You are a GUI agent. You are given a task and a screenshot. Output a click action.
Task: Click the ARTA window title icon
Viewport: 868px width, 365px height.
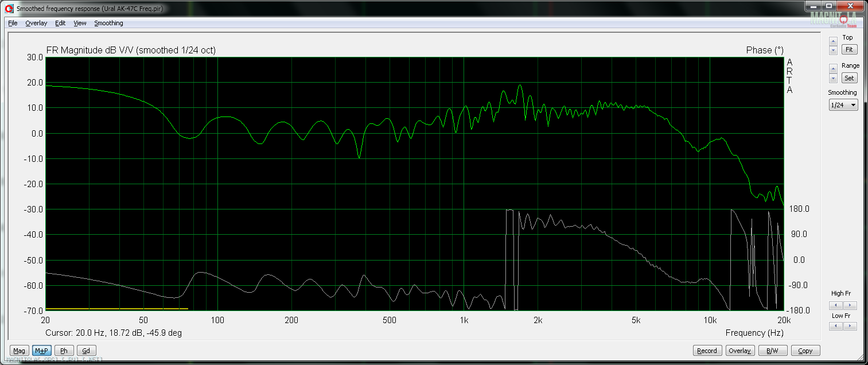[x=9, y=9]
